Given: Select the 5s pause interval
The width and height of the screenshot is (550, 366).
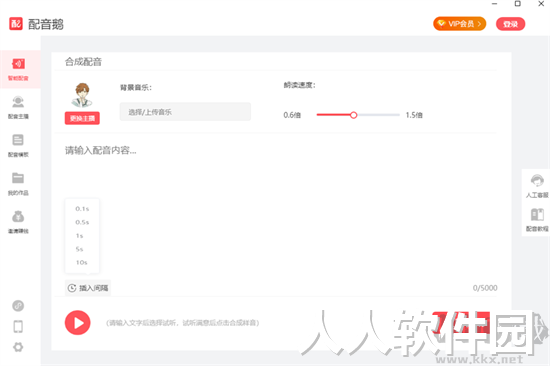Looking at the screenshot, I should coord(80,249).
